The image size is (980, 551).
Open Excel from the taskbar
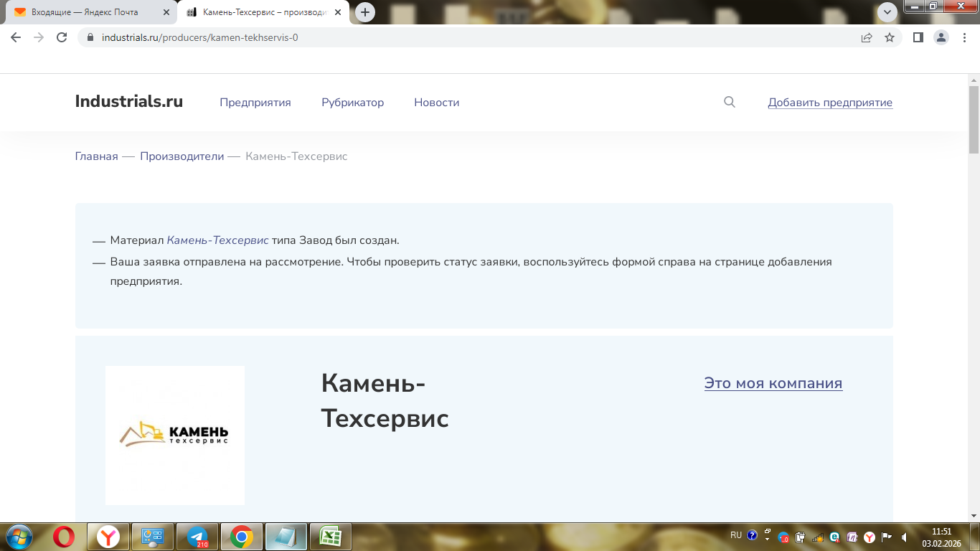click(x=331, y=537)
